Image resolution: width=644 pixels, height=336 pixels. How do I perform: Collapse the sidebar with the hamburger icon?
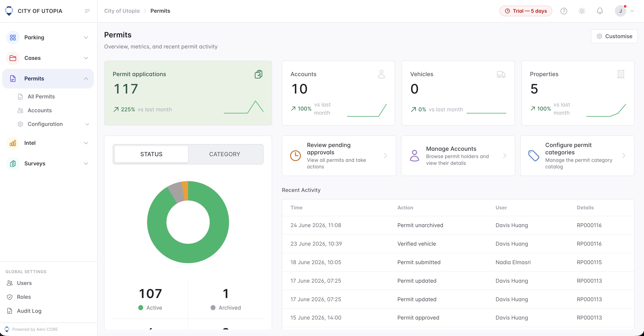coord(87,11)
